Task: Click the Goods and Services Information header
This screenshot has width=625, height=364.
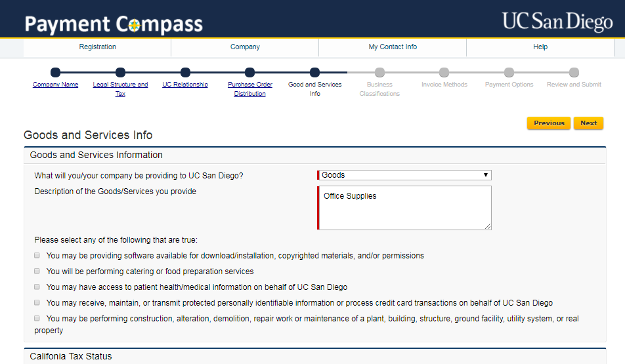Action: point(96,155)
